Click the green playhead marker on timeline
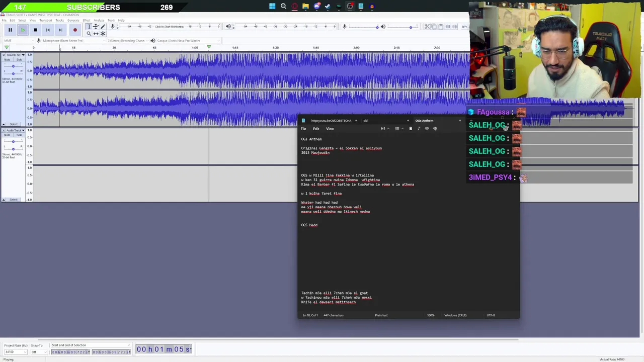The width and height of the screenshot is (644, 362). pyautogui.click(x=209, y=47)
